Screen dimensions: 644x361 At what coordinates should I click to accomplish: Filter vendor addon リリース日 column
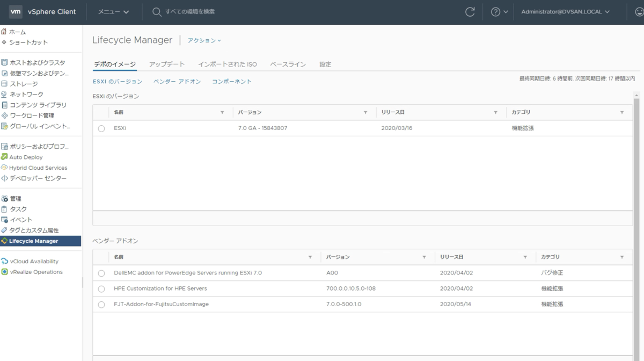tap(525, 257)
